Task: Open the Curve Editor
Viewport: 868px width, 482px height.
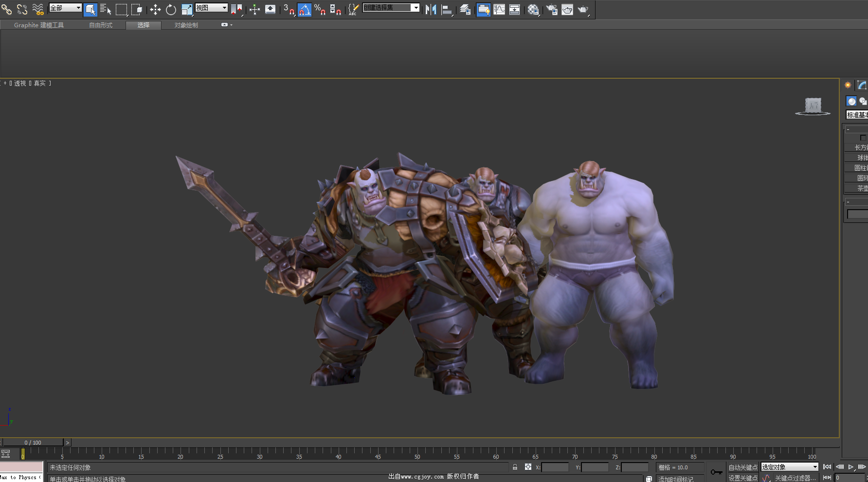Action: tap(499, 9)
